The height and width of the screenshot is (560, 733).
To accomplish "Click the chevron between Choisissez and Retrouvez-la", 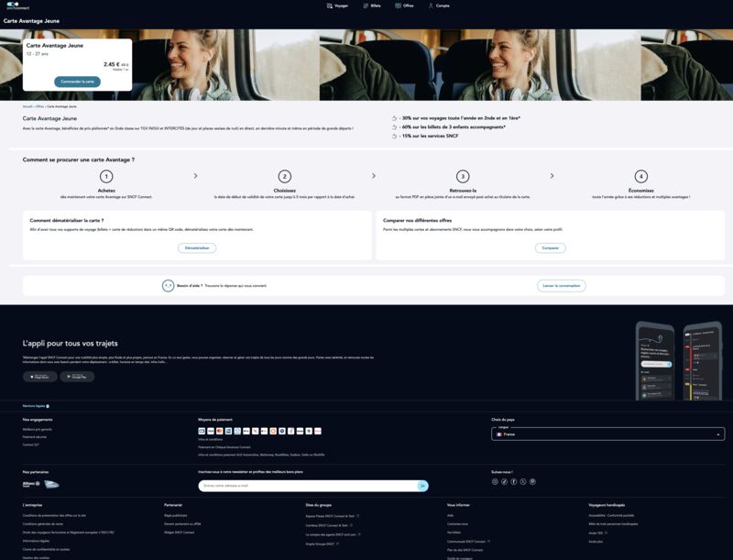I will pos(374,176).
